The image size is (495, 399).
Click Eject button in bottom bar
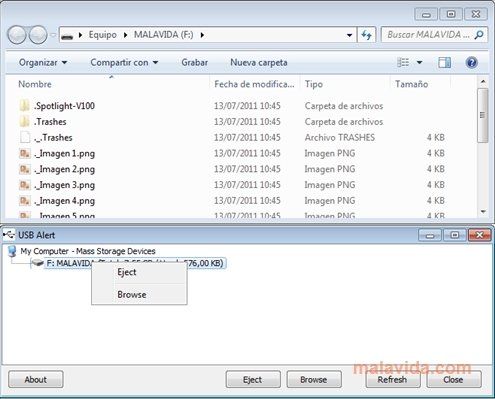coord(253,379)
